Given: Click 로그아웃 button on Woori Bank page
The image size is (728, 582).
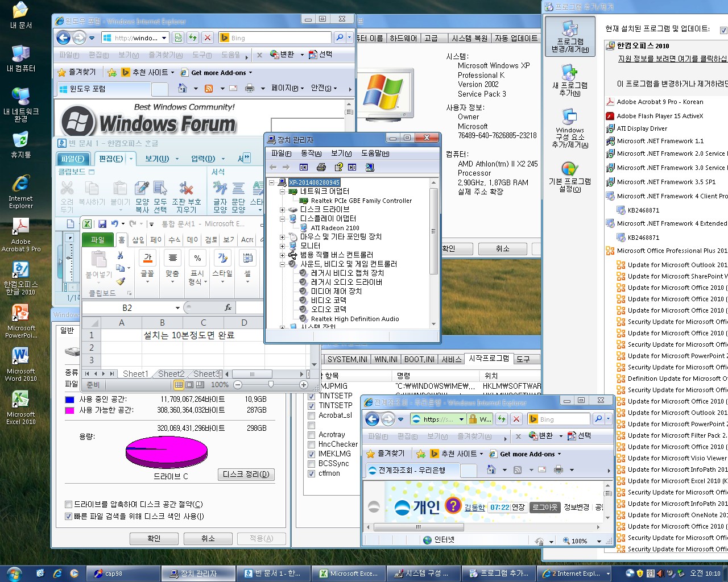Looking at the screenshot, I should pos(545,507).
